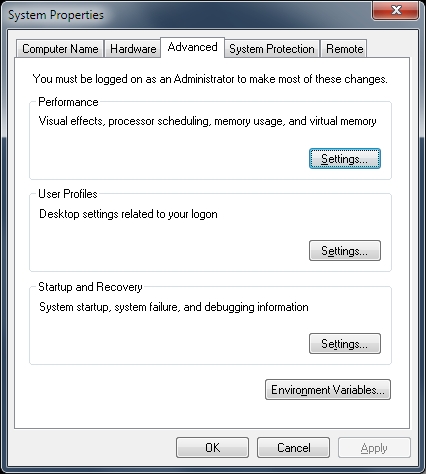426x474 pixels.
Task: Click the desktop settings logon description
Action: pyautogui.click(x=128, y=214)
